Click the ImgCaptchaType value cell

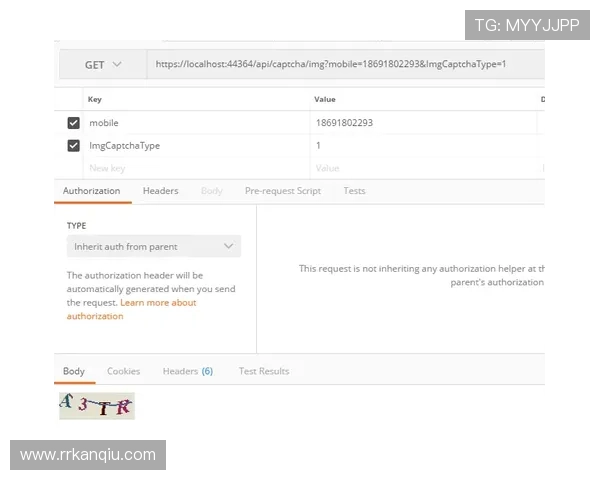(x=420, y=146)
